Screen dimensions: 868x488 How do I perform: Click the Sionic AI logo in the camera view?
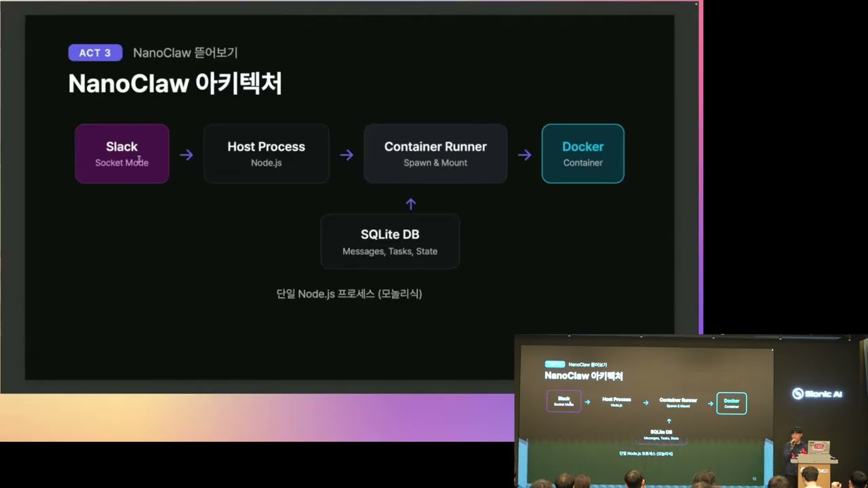coord(817,394)
